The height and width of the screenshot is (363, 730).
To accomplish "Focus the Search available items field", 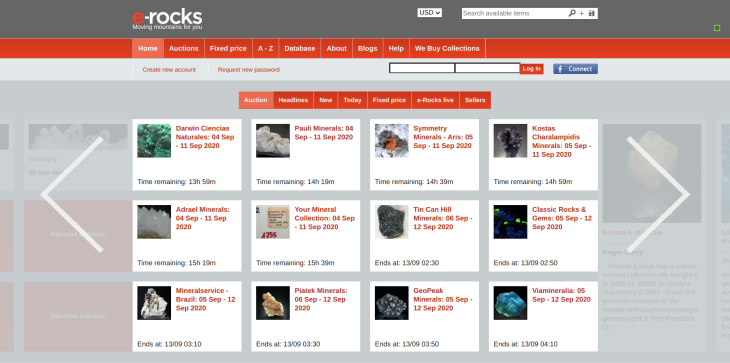I will (514, 13).
